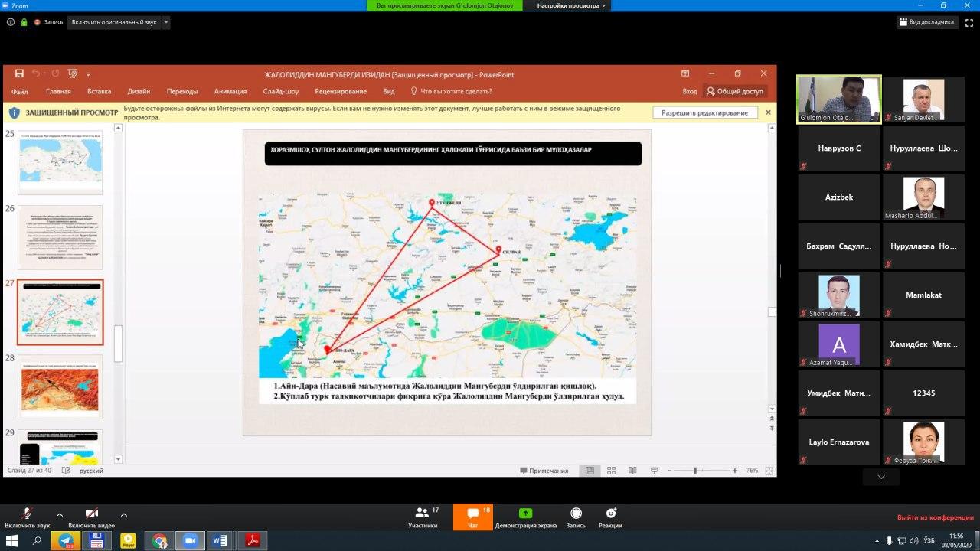The width and height of the screenshot is (980, 551).
Task: Open the Design ribbon tab
Action: pyautogui.click(x=139, y=91)
